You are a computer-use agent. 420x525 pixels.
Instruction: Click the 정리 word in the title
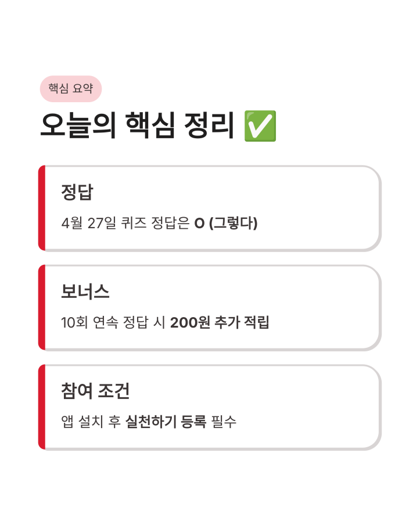pyautogui.click(x=209, y=125)
